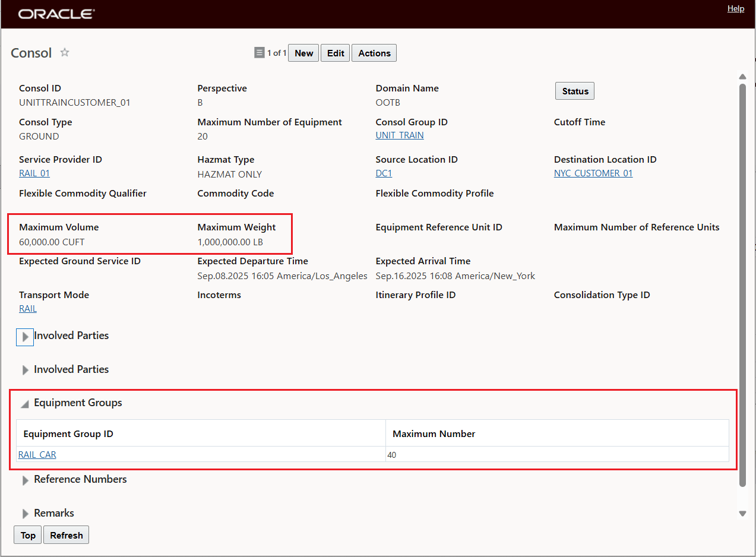
Task: Expand the first Involved Parties section
Action: pos(25,337)
